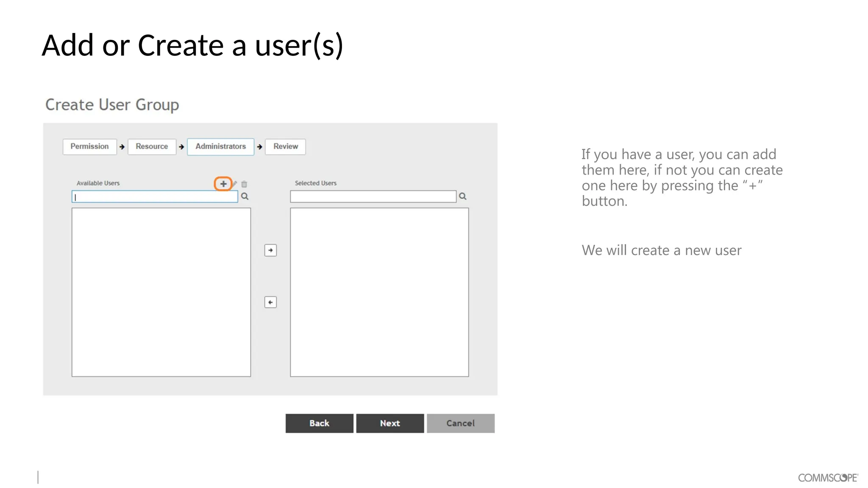Click the 'Create User Group' heading
Image resolution: width=868 pixels, height=488 pixels.
click(x=112, y=105)
